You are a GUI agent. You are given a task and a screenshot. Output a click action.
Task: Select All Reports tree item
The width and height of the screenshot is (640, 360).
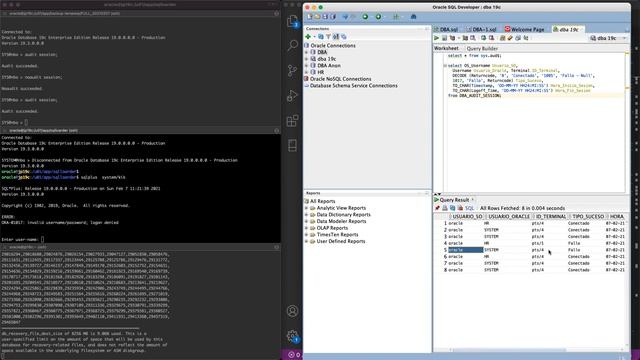tap(320, 201)
